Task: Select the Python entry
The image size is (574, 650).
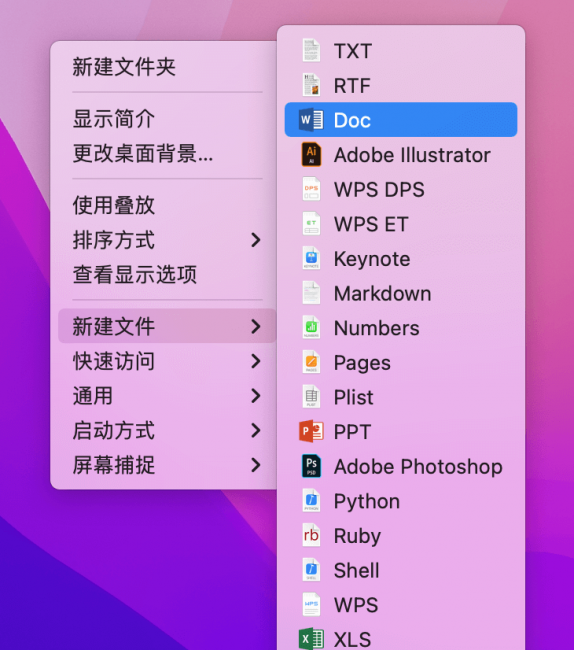Action: 401,501
